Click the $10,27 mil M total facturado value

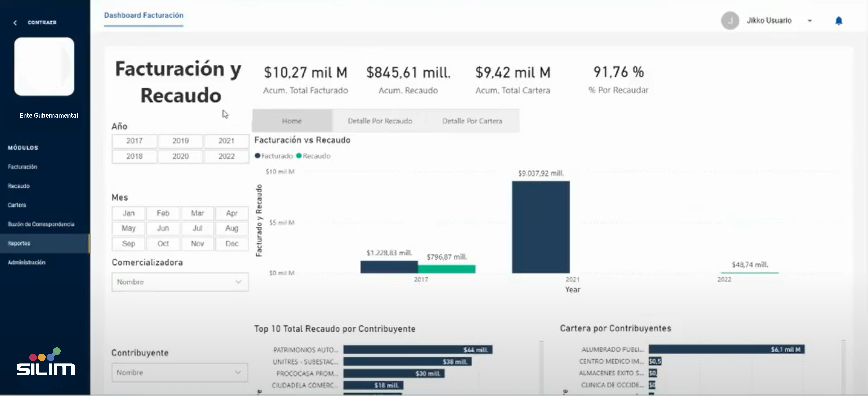(305, 72)
